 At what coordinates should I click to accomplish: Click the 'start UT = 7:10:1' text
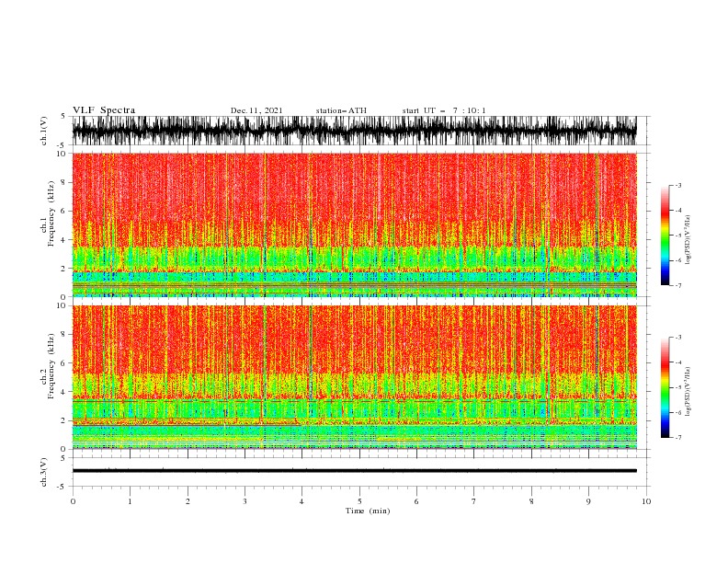click(x=444, y=110)
